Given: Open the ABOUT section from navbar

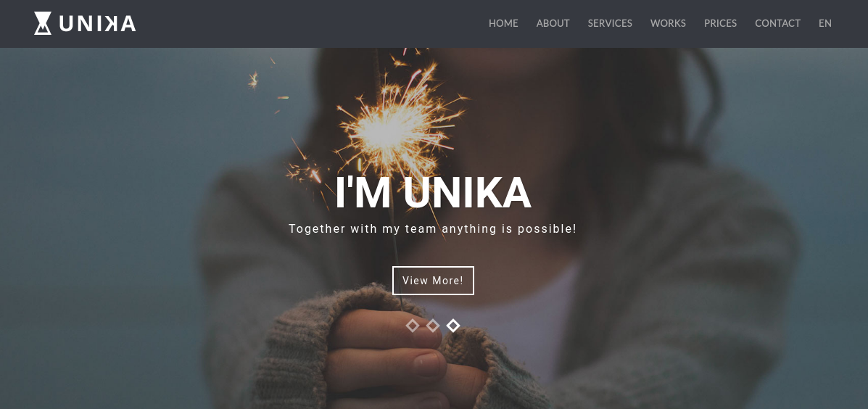Looking at the screenshot, I should pos(553,23).
